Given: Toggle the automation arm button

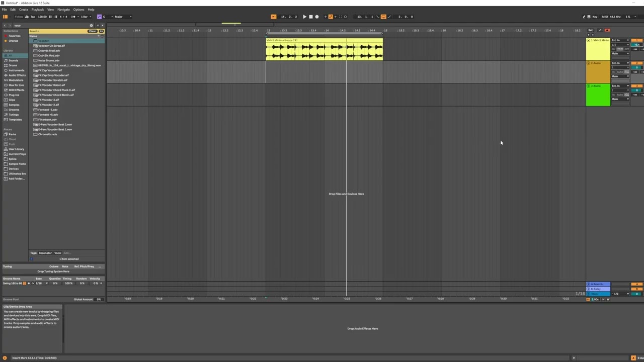Looking at the screenshot, I should pos(331,17).
